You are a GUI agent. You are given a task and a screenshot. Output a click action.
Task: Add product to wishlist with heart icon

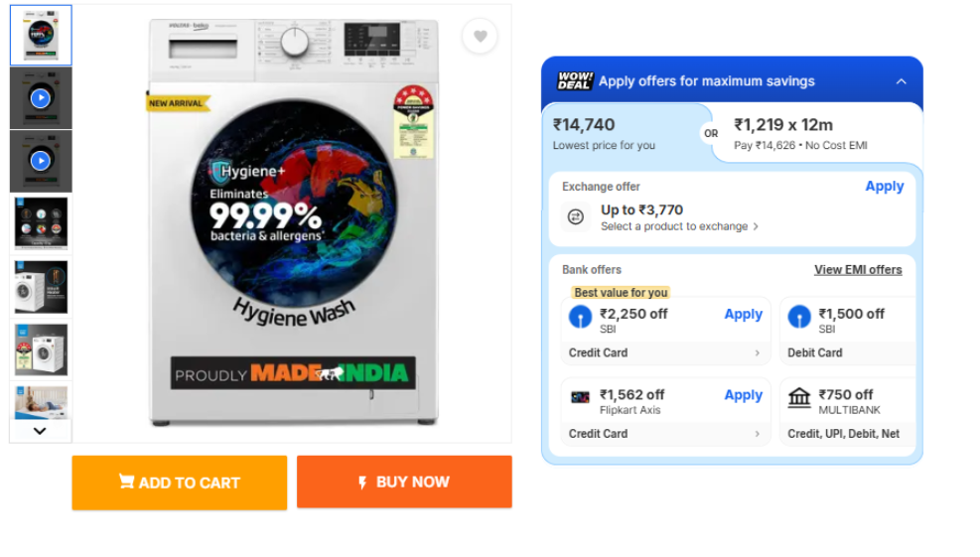480,37
